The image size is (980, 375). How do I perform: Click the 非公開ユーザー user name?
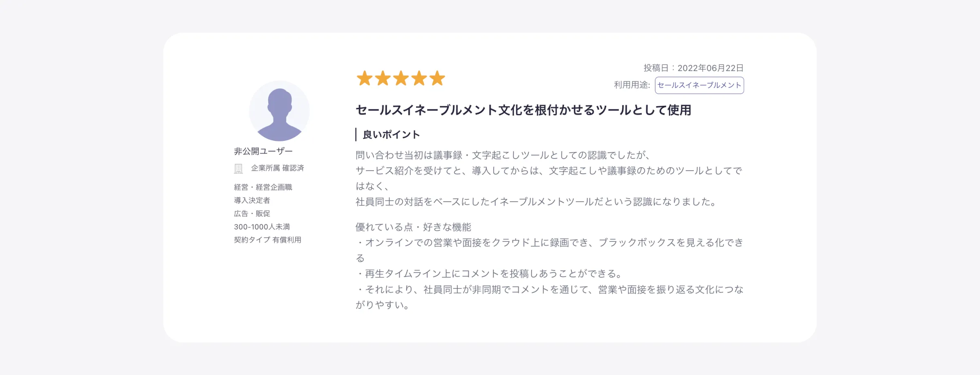[x=263, y=151]
